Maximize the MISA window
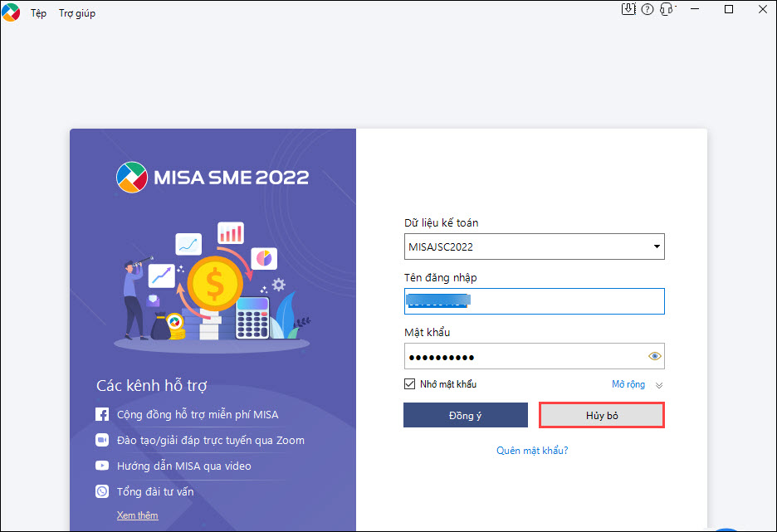The width and height of the screenshot is (777, 532). 729,9
